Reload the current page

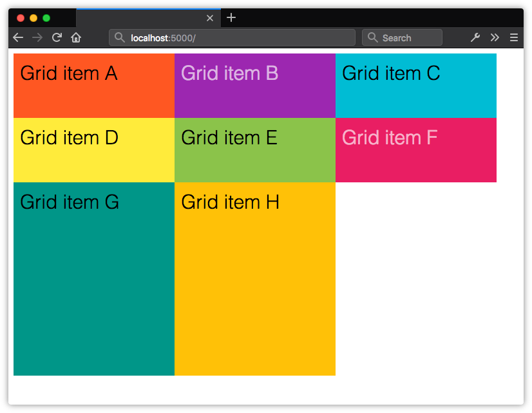(x=57, y=37)
